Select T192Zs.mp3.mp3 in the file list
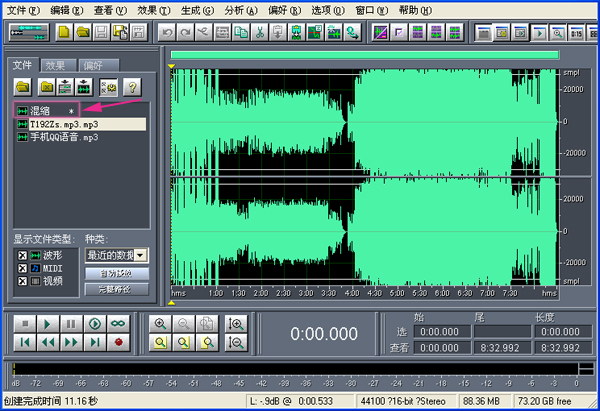The height and width of the screenshot is (411, 600). click(x=81, y=124)
